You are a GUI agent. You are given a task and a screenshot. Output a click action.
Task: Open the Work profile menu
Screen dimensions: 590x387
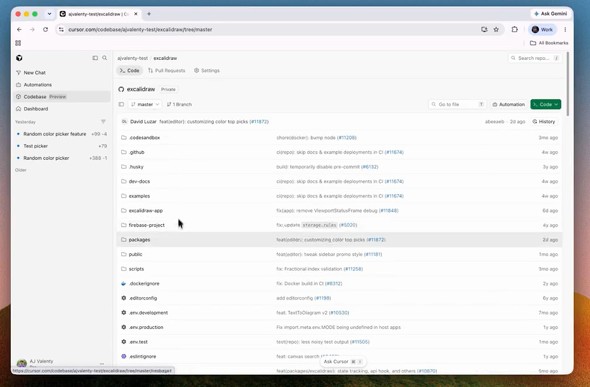[542, 29]
